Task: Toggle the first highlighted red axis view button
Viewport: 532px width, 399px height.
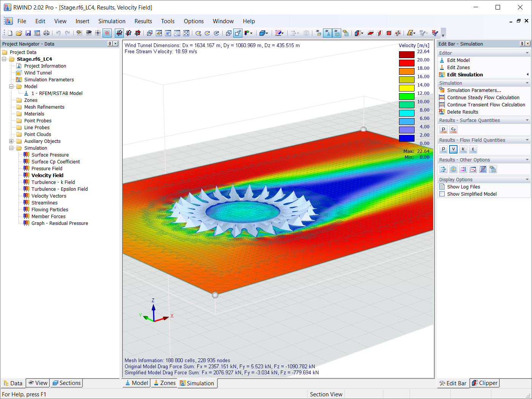Action: (x=119, y=33)
